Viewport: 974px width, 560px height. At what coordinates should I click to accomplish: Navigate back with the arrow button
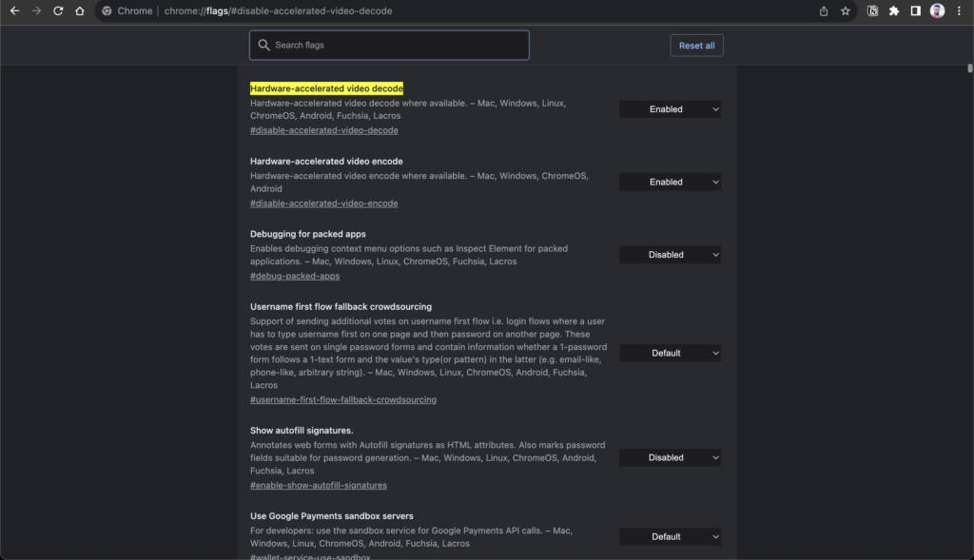coord(14,10)
